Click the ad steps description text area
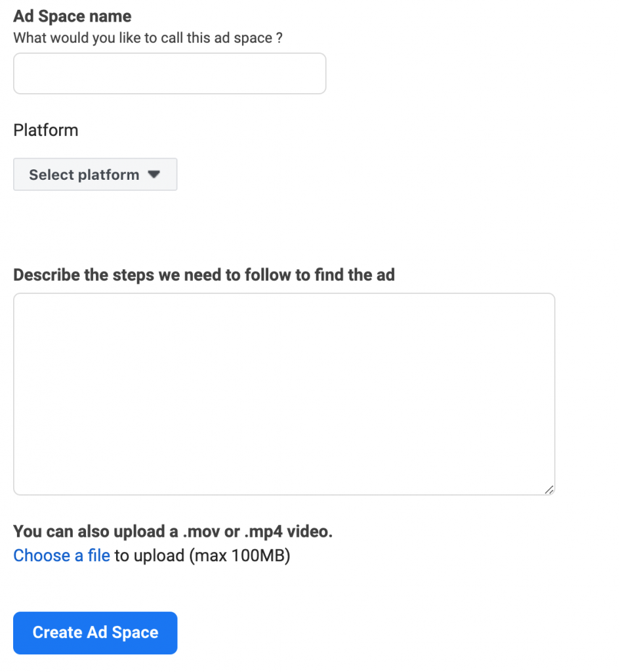 point(284,392)
